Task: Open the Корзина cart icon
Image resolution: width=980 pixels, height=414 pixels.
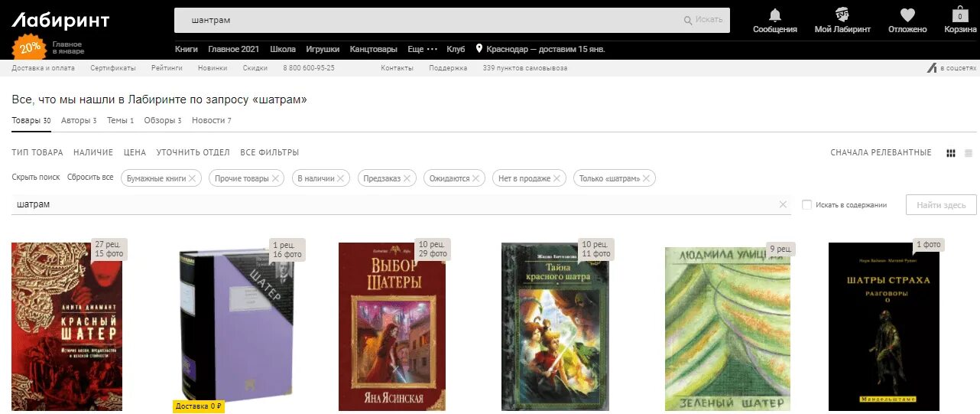Action: coord(960,15)
